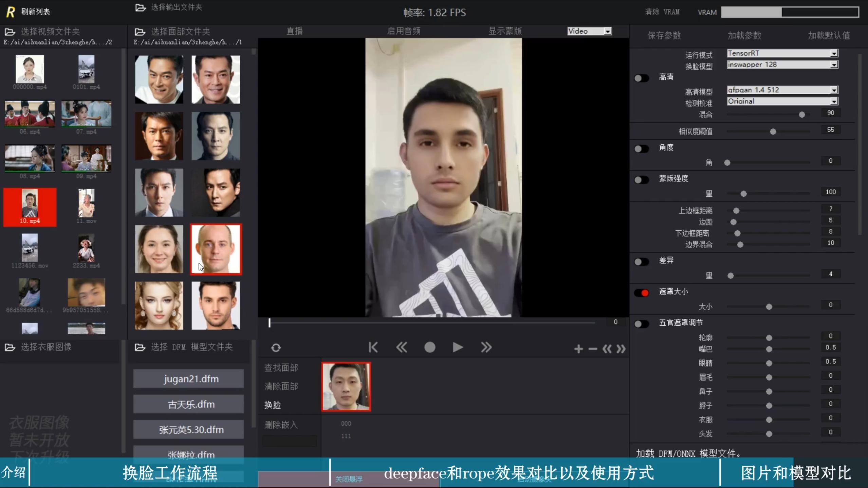Click 保存参数 to save parameters
The width and height of the screenshot is (868, 488).
[664, 36]
